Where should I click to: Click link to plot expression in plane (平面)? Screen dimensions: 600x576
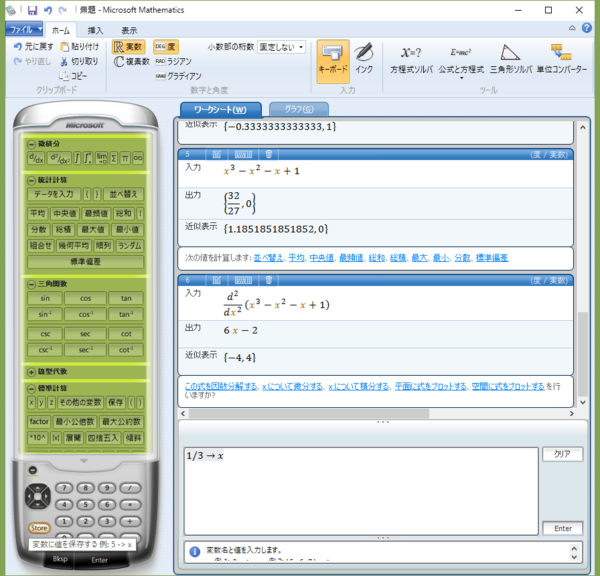(x=431, y=387)
